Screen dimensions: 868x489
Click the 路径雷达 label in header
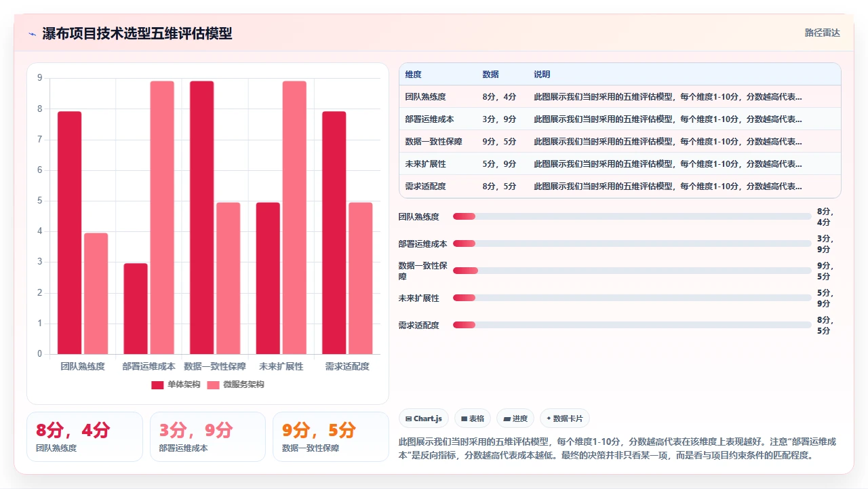coord(823,33)
